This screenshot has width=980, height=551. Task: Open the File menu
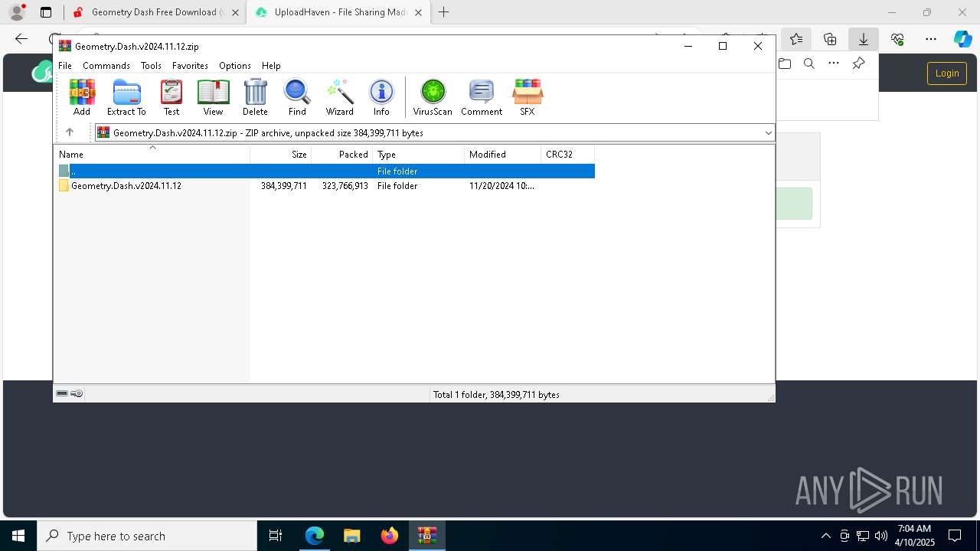click(65, 66)
